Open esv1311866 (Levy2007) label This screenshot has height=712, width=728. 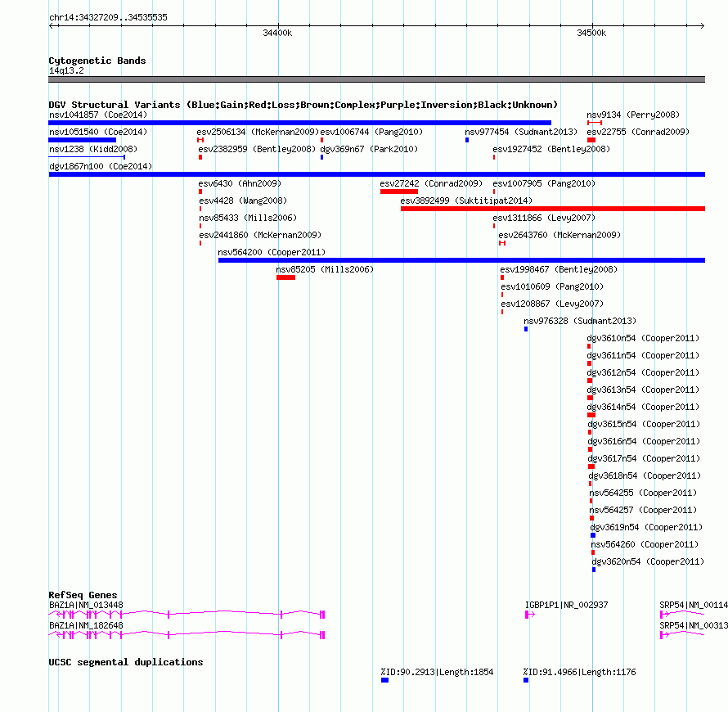pyautogui.click(x=544, y=218)
